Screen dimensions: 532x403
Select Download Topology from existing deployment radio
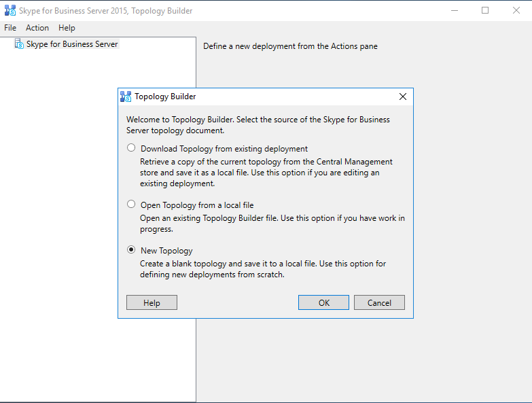tap(131, 148)
